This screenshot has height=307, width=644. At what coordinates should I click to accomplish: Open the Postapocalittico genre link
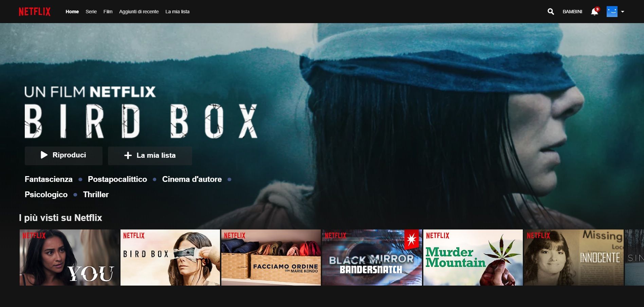click(117, 179)
